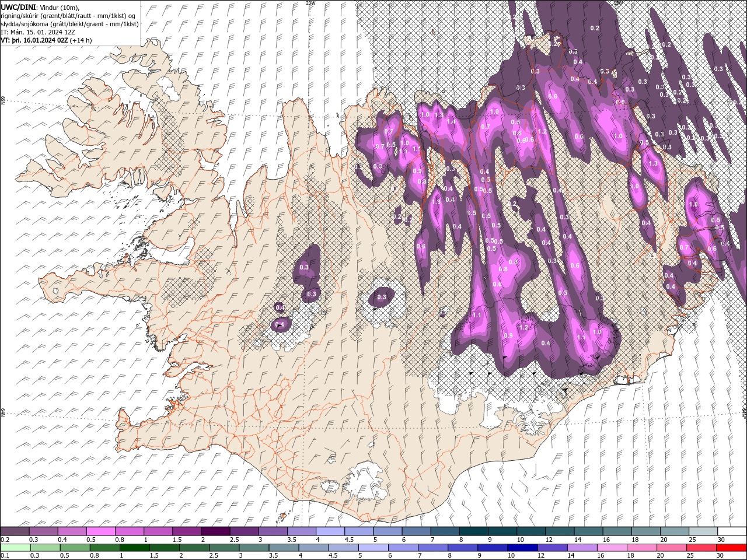The height and width of the screenshot is (560, 747).
Task: Pick upper legend swatch between 0.8 and 1
Action: point(130,531)
